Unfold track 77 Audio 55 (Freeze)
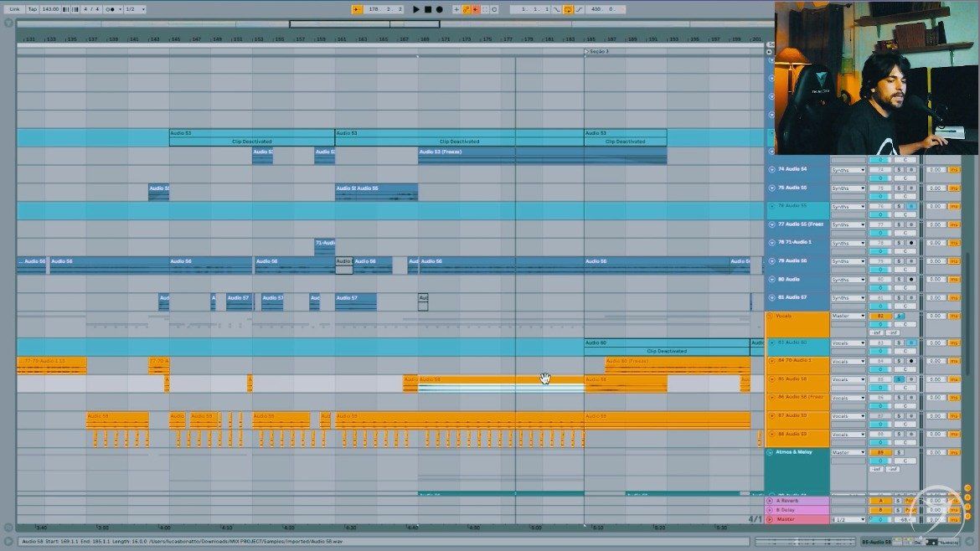This screenshot has width=980, height=551. click(772, 224)
